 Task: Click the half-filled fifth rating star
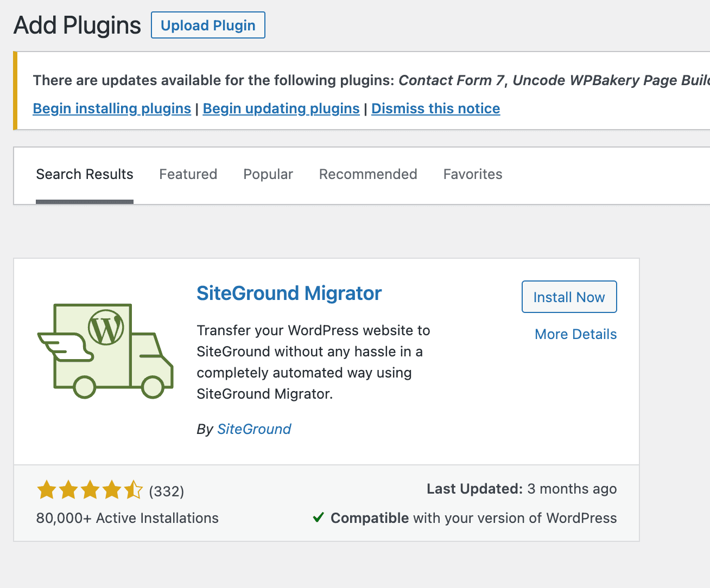(x=134, y=490)
